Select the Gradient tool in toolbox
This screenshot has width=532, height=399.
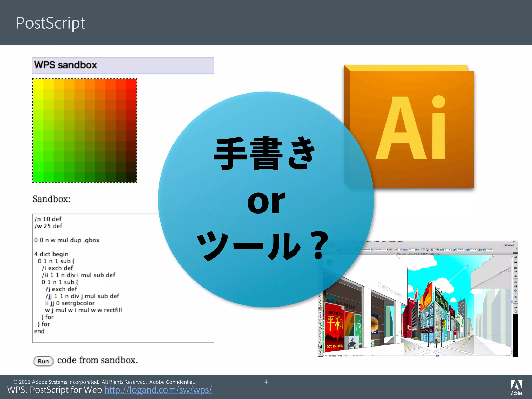coord(320,315)
